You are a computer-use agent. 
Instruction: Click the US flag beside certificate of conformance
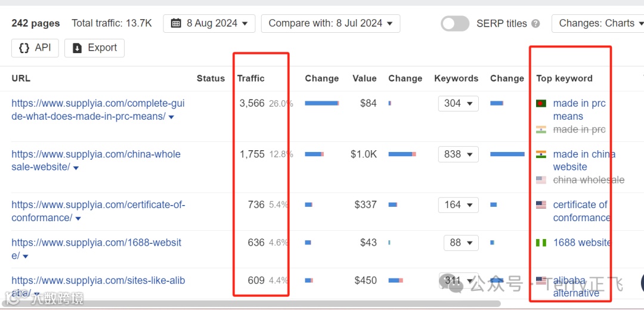541,204
